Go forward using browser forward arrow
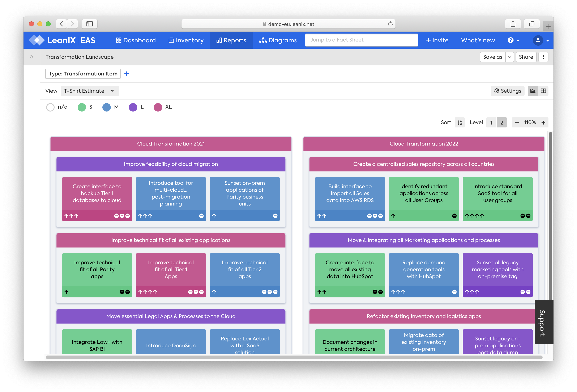The width and height of the screenshot is (577, 392). (72, 24)
